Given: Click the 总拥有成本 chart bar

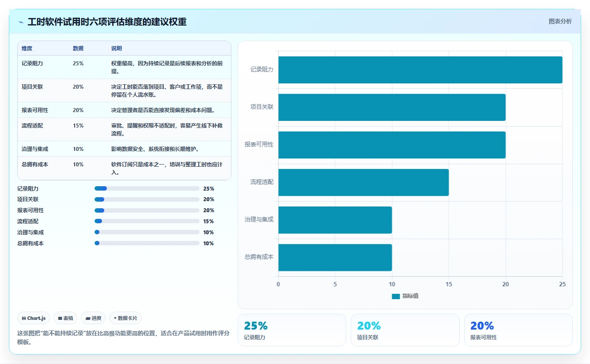Looking at the screenshot, I should (335, 258).
